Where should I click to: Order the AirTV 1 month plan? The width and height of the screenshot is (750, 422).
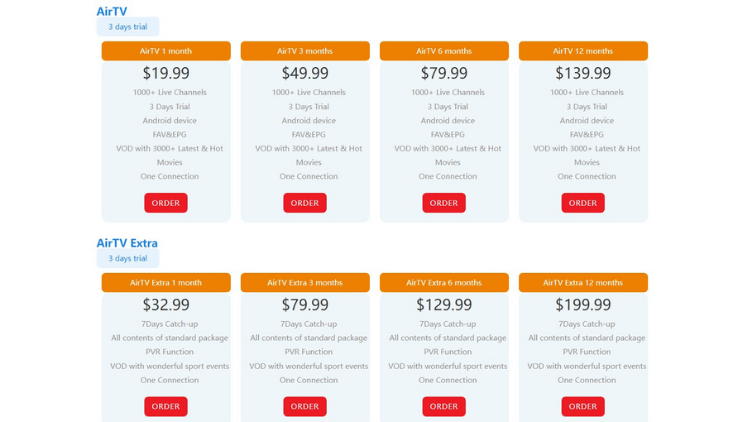[x=166, y=203]
